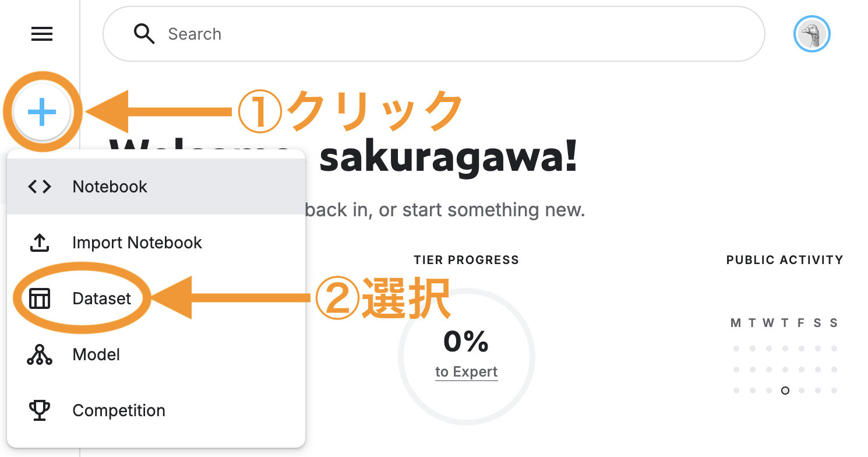
Task: Select Model from the create menu
Action: tap(96, 354)
